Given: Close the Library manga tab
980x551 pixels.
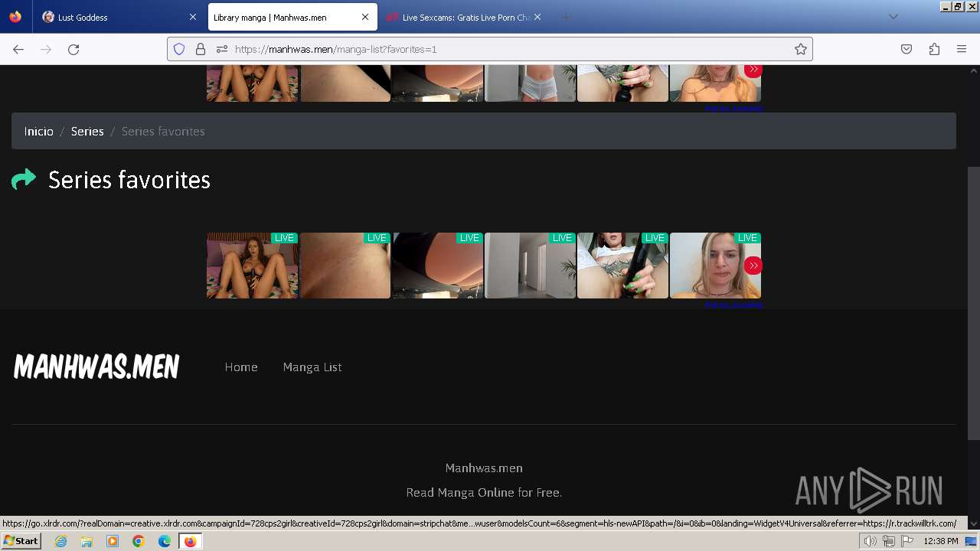Looking at the screenshot, I should [x=365, y=17].
